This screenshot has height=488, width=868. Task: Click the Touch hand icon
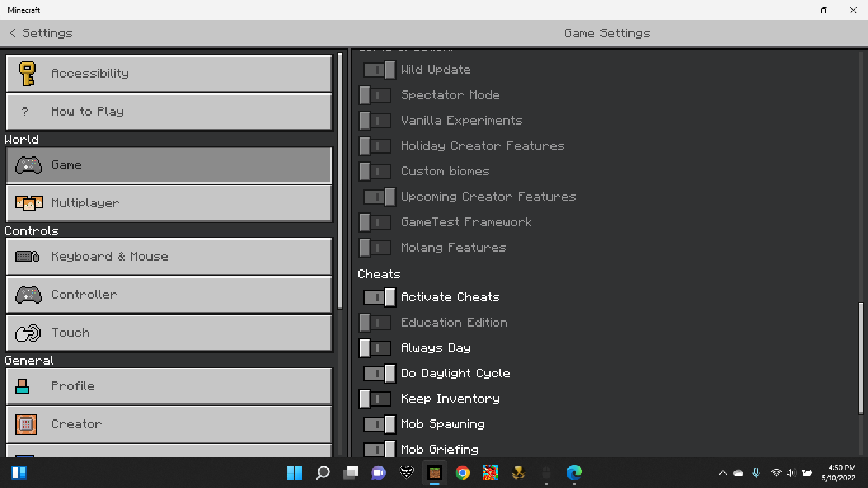(x=28, y=333)
